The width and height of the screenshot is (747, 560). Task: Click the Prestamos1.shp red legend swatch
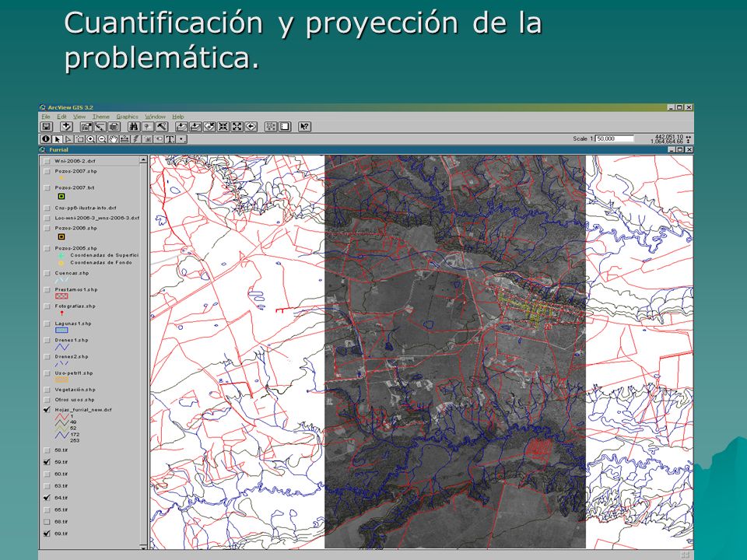click(61, 296)
